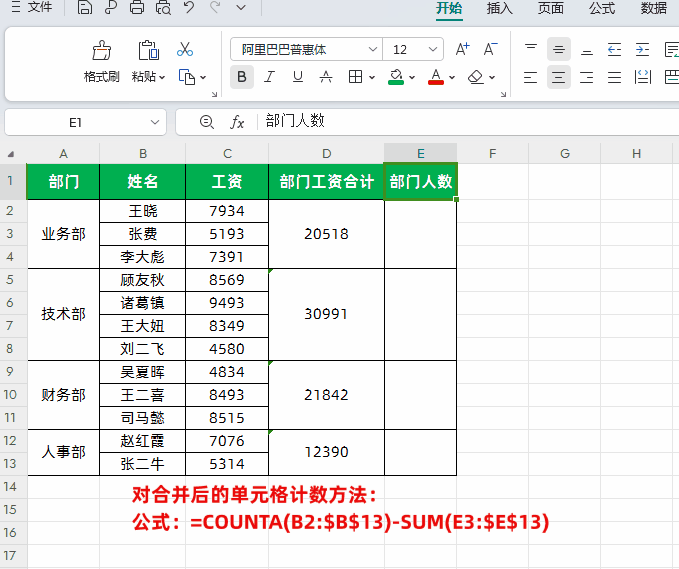Image resolution: width=679 pixels, height=569 pixels.
Task: Click column E header
Action: click(420, 153)
